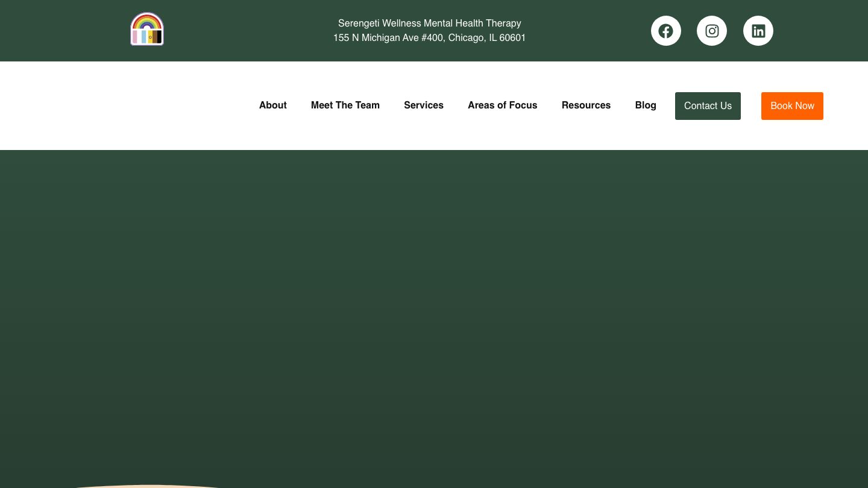Click the rainbow door logo icon
Image resolution: width=868 pixels, height=488 pixels.
click(x=147, y=29)
